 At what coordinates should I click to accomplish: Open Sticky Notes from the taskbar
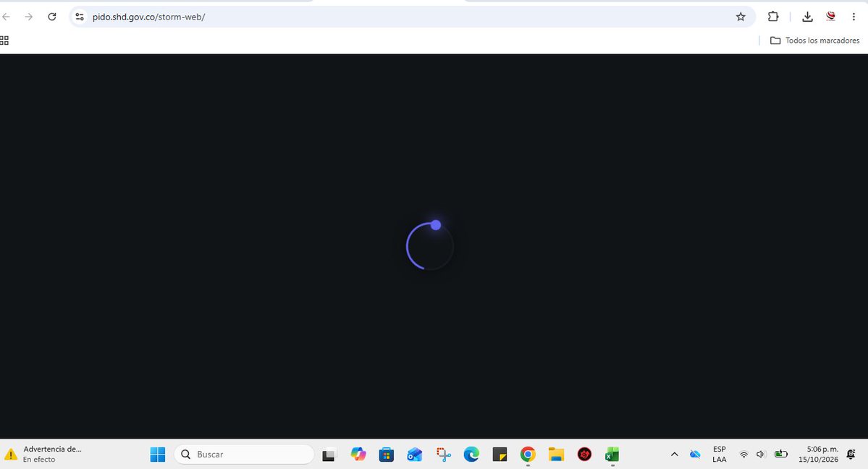pyautogui.click(x=500, y=455)
